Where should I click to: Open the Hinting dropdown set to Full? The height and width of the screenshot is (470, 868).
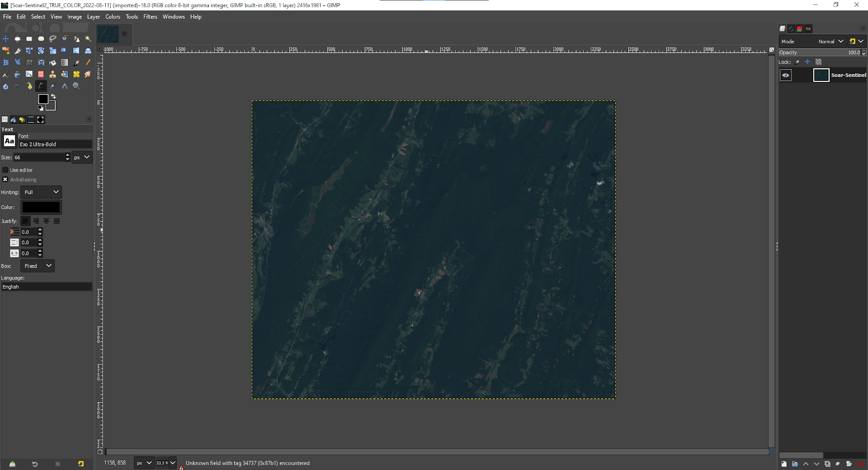[41, 192]
